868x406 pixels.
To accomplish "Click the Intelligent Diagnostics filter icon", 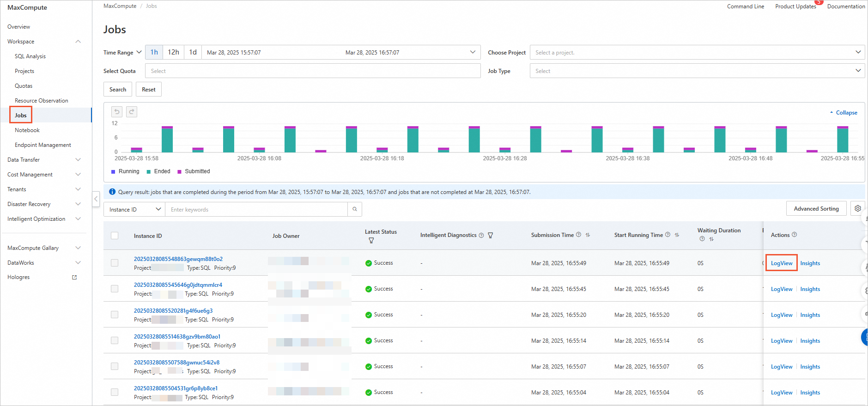I will tap(491, 235).
